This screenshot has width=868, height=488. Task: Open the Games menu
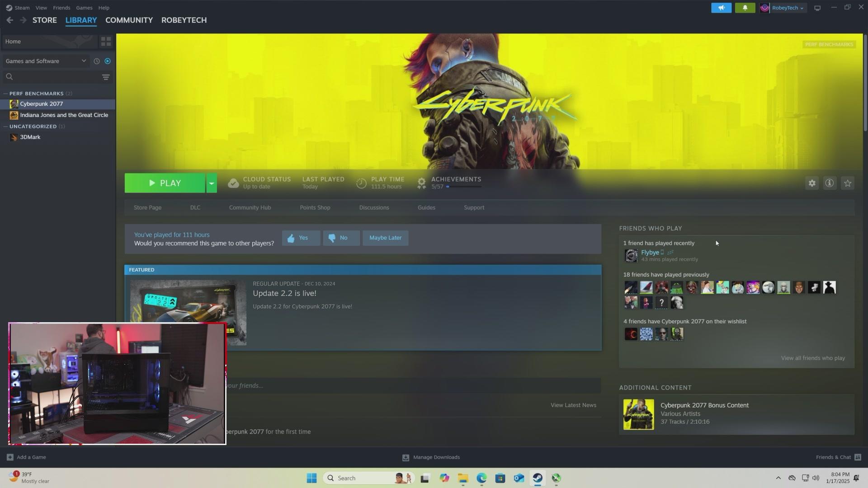[x=84, y=8]
